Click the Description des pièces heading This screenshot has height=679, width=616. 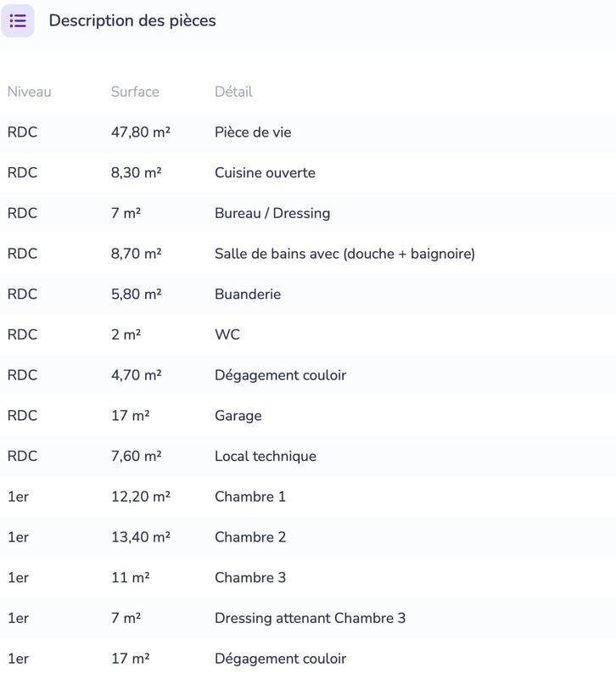(x=132, y=20)
